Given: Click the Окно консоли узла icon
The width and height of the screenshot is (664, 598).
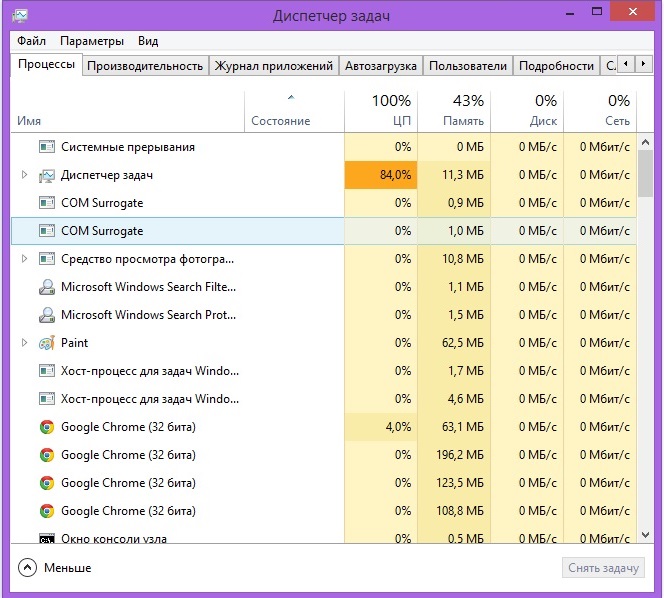Looking at the screenshot, I should click(x=47, y=538).
